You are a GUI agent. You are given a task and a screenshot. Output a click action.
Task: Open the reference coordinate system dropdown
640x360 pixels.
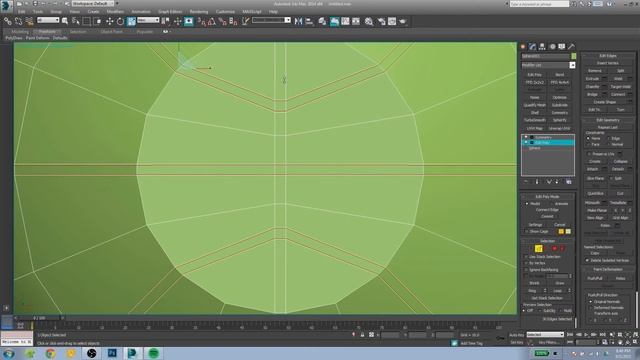coord(148,20)
